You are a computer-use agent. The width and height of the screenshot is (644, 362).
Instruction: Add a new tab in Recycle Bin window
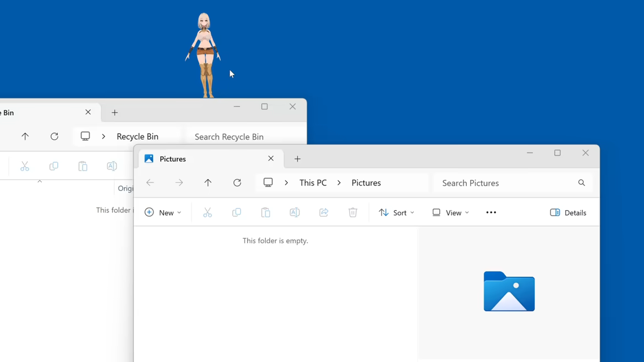[114, 112]
